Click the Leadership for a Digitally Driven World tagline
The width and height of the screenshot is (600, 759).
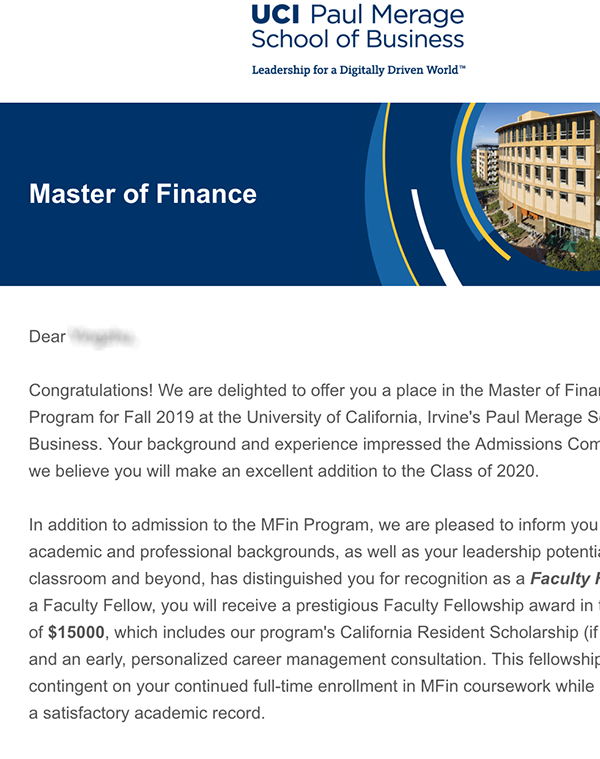click(x=358, y=70)
